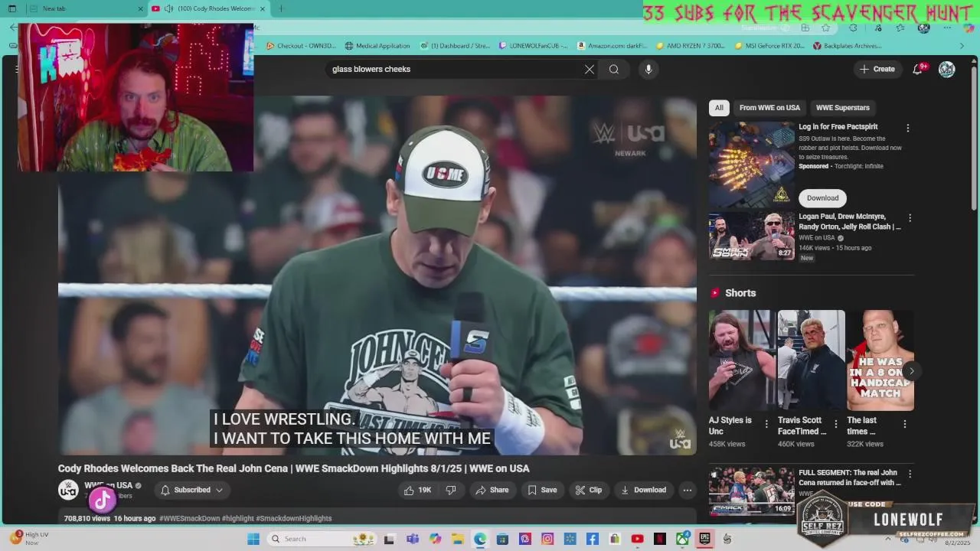Open Xbox app from the taskbar
The width and height of the screenshot is (980, 551).
(682, 539)
